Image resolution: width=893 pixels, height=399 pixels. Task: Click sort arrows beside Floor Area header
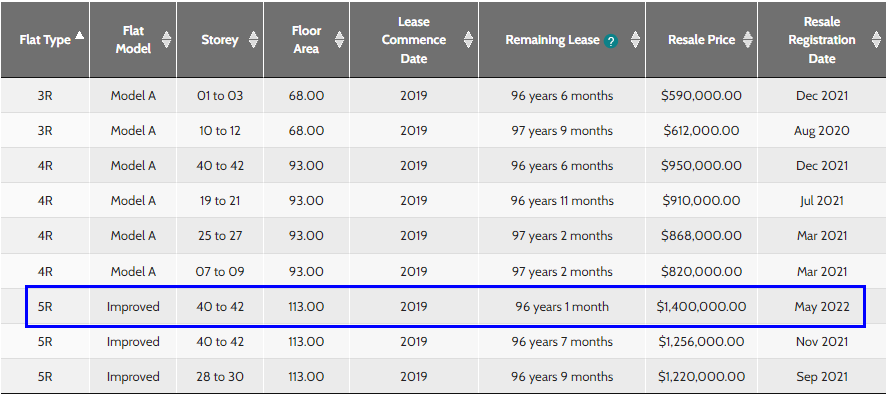tap(339, 40)
